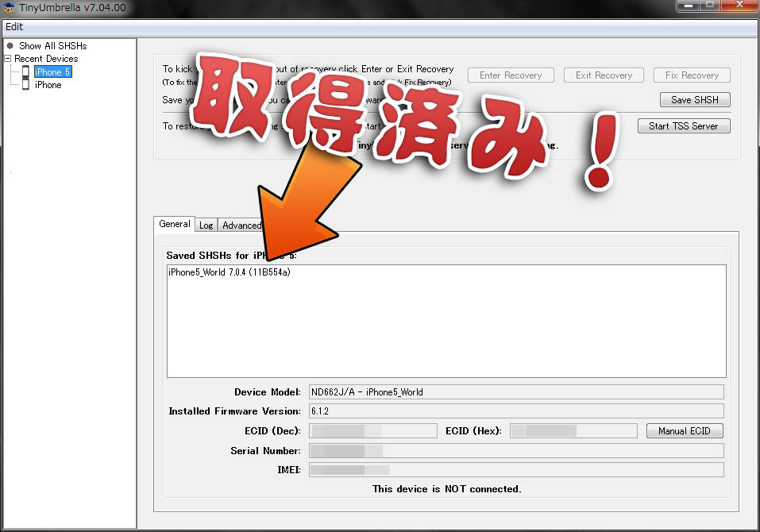The width and height of the screenshot is (760, 532).
Task: Click the Exit Recovery button
Action: (x=604, y=75)
